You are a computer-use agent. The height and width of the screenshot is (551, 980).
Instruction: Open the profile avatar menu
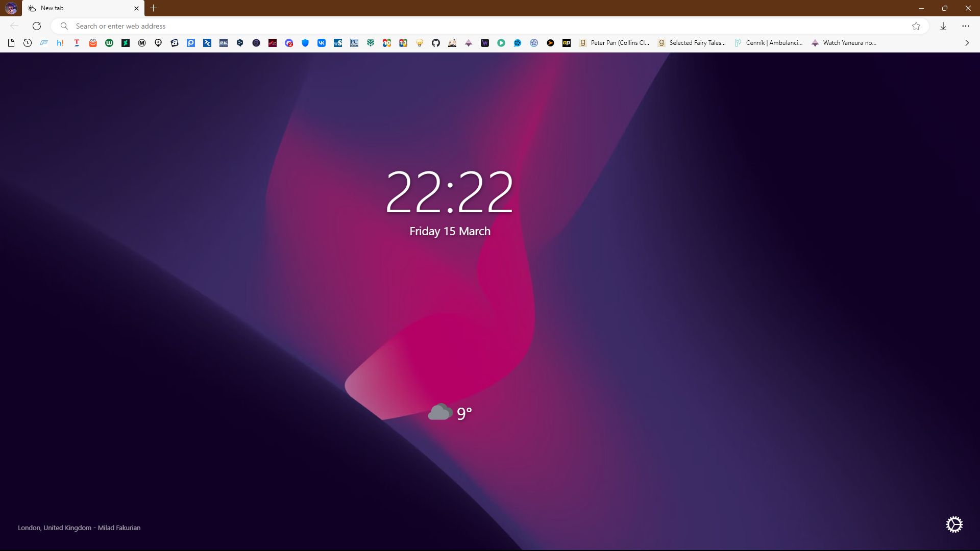pyautogui.click(x=11, y=8)
